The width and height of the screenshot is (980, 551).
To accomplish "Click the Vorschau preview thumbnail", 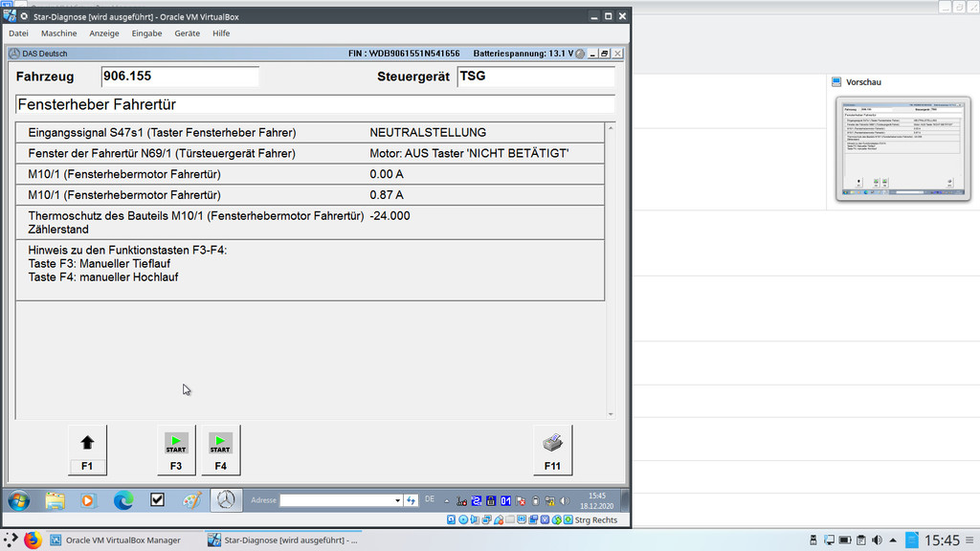I will tap(903, 148).
